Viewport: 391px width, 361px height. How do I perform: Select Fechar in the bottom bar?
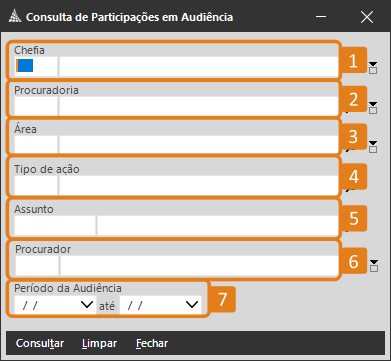tap(152, 343)
